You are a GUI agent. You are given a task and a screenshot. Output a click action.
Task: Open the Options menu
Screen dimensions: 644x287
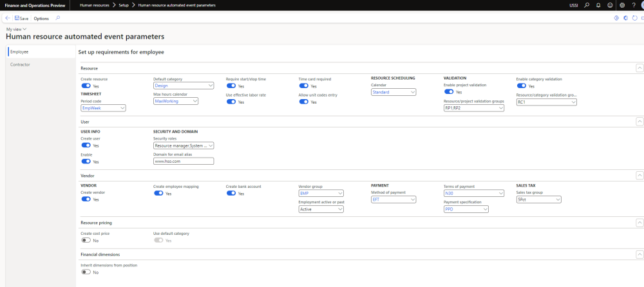[41, 19]
